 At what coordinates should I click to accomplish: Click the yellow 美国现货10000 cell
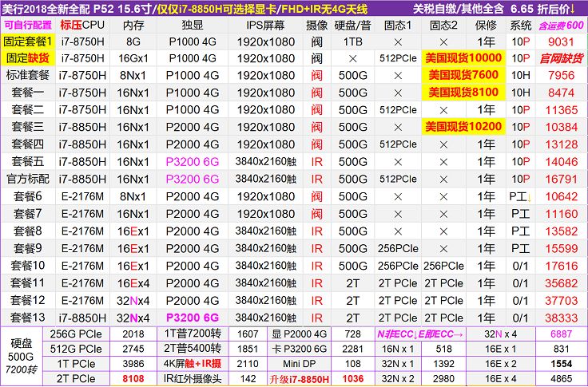(463, 58)
